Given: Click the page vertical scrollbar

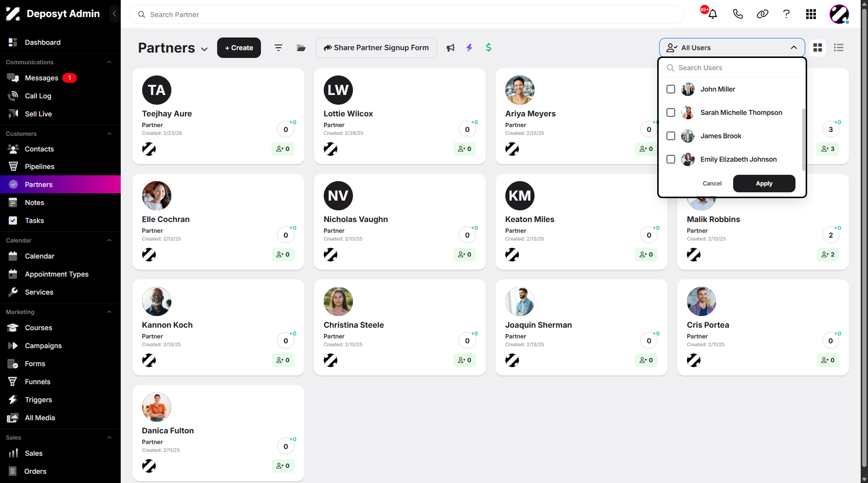Looking at the screenshot, I should [x=864, y=239].
